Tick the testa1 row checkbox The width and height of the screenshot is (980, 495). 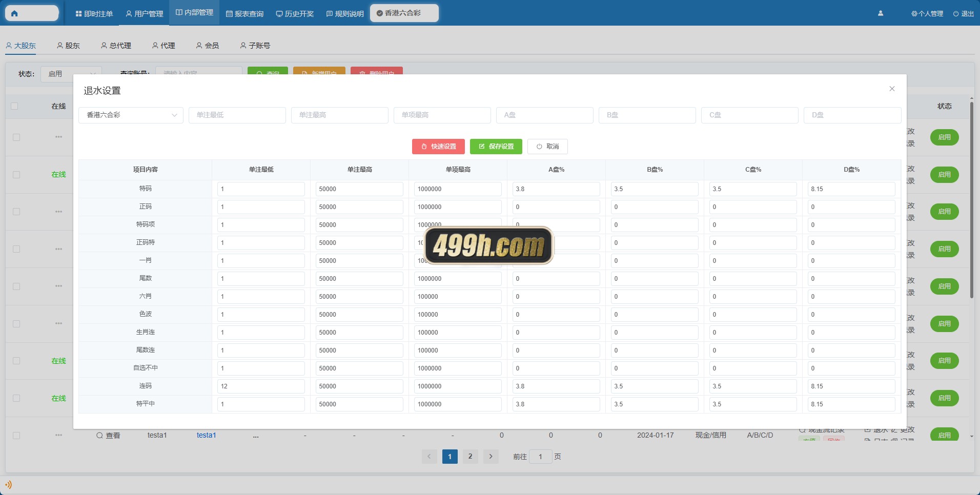pyautogui.click(x=16, y=436)
